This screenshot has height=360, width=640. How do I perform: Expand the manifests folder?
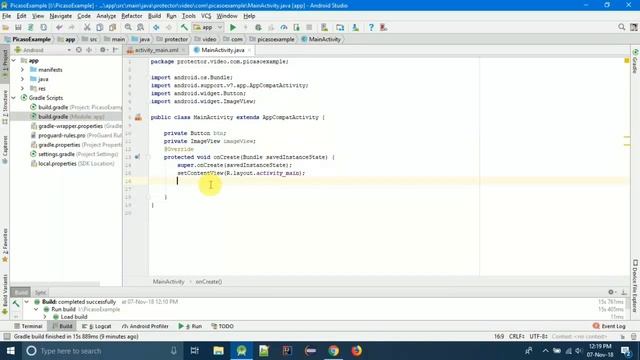click(22, 70)
